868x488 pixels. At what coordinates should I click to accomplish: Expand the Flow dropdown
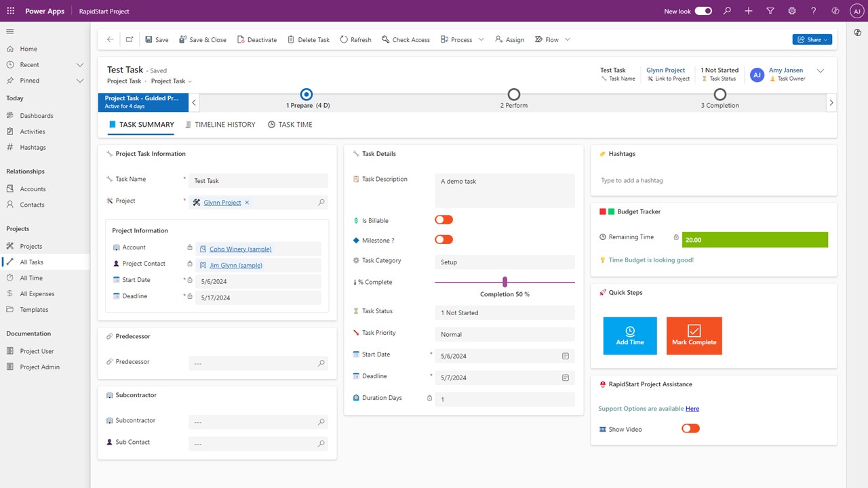coord(568,39)
